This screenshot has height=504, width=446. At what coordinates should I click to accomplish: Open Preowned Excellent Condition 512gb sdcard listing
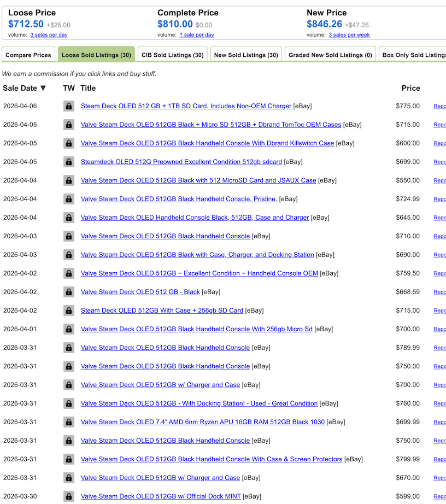coord(181,162)
